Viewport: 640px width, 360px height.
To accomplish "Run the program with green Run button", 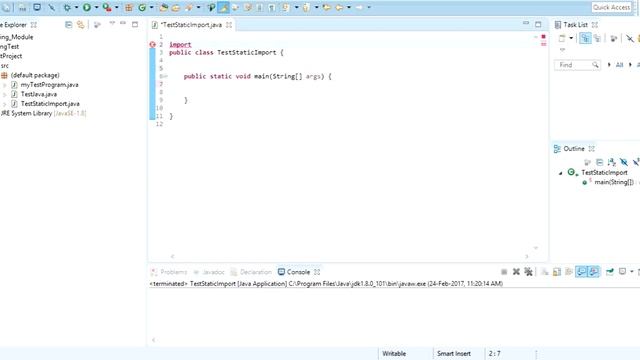I will click(87, 7).
